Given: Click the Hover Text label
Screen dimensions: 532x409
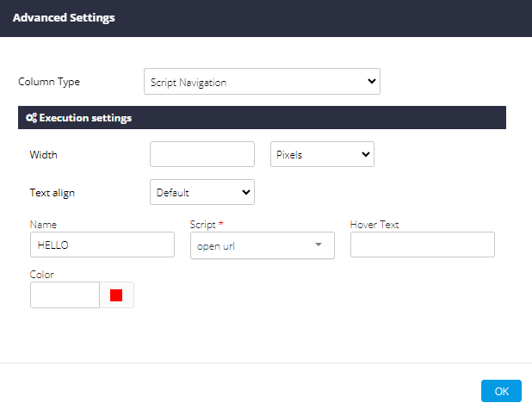Looking at the screenshot, I should pos(374,225).
